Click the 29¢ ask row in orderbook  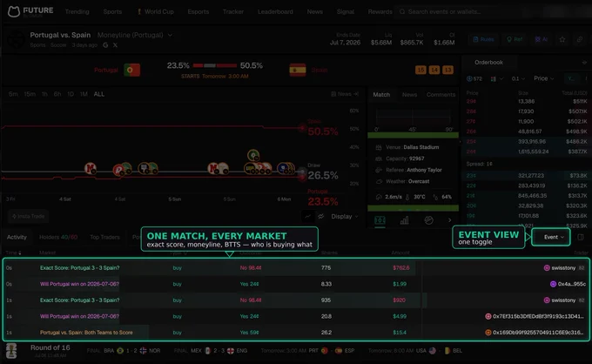pyautogui.click(x=527, y=101)
